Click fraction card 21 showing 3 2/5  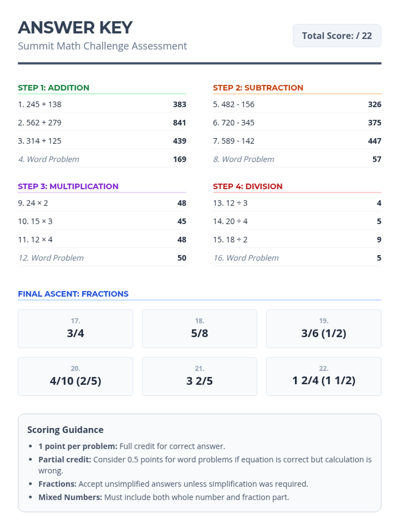pyautogui.click(x=199, y=376)
